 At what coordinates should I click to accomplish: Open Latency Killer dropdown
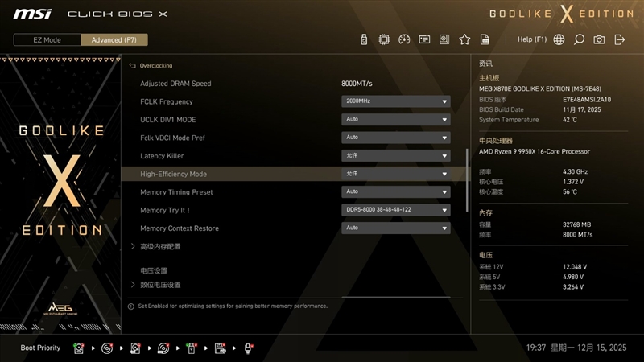pos(395,155)
